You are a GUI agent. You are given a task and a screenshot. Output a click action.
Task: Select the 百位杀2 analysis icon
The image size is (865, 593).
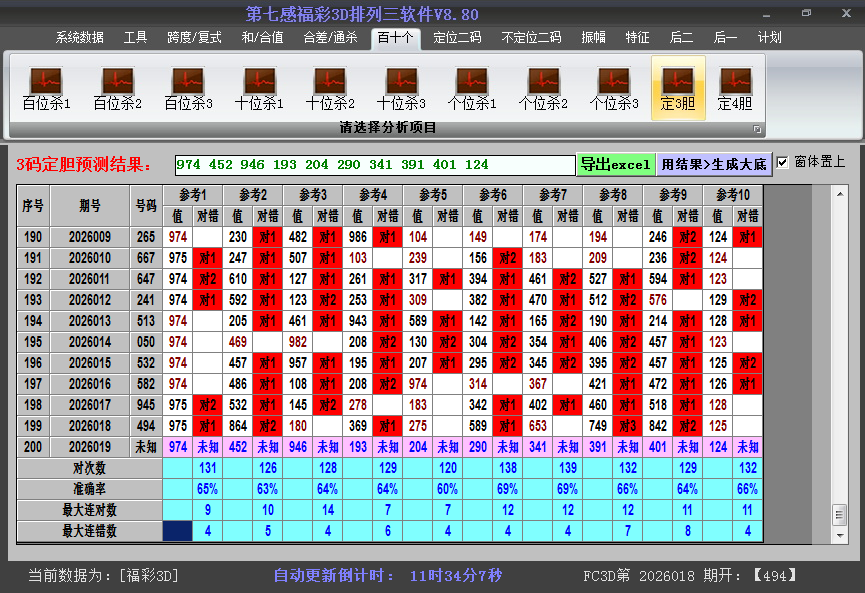click(x=117, y=88)
